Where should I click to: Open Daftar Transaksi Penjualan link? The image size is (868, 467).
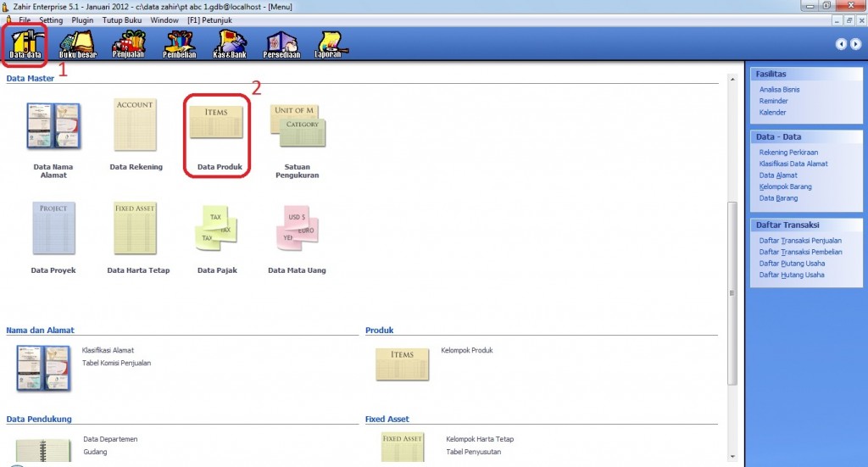[800, 241]
